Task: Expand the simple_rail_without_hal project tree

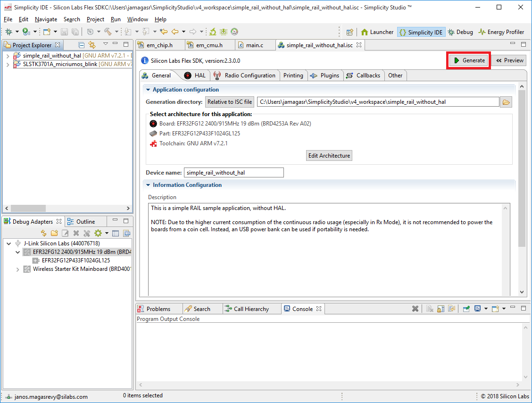Action: [8, 56]
